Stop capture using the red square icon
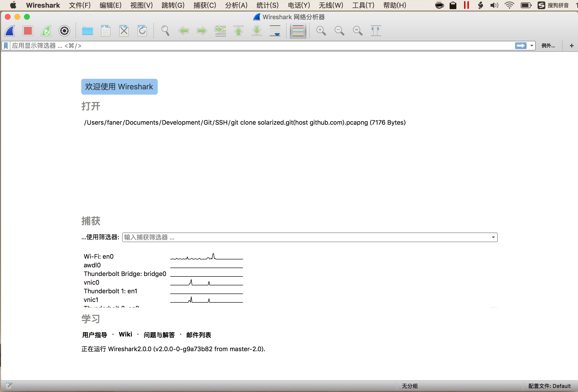Viewport: 578px width, 392px height. [x=28, y=31]
